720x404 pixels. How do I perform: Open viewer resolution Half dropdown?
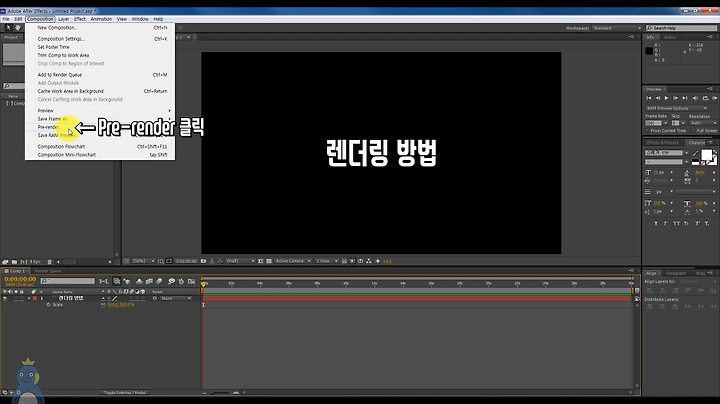click(240, 261)
